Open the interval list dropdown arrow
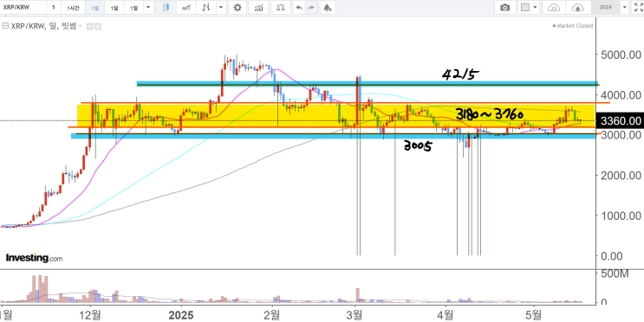644x322 pixels. (x=149, y=8)
